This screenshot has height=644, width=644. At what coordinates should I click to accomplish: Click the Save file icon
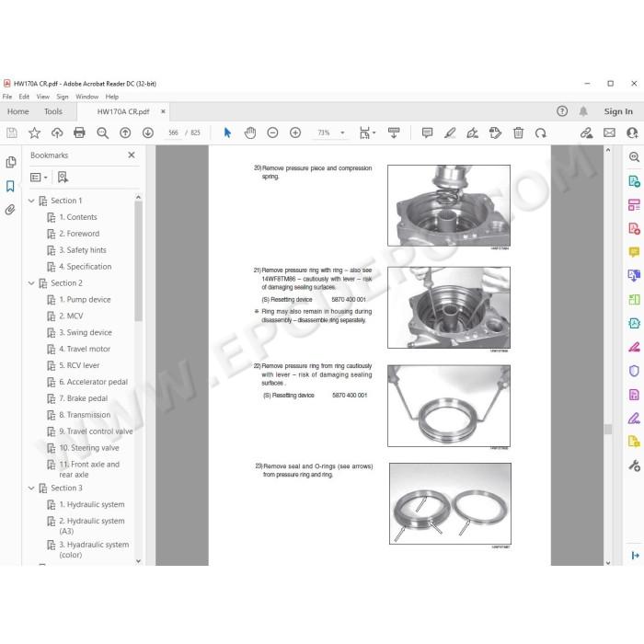click(11, 132)
